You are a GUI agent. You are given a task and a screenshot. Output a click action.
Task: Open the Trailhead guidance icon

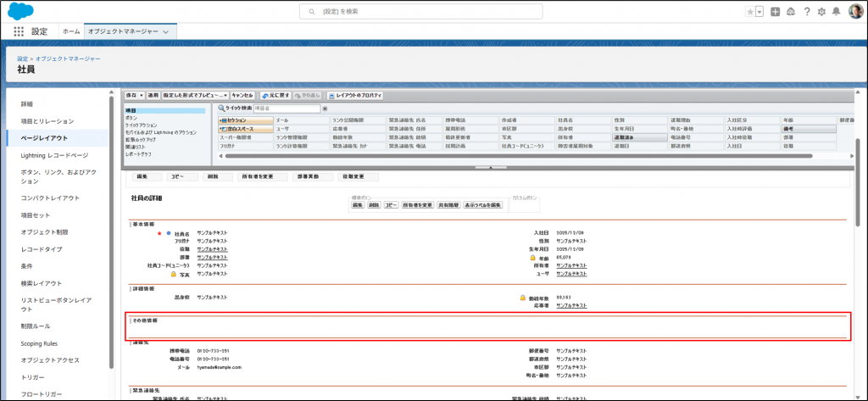click(x=790, y=11)
